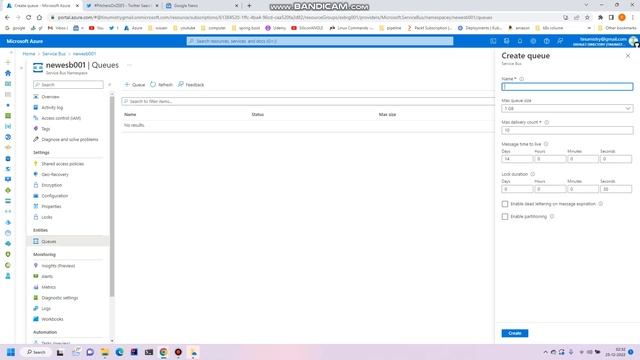Click info icon next to Name field
The width and height of the screenshot is (640, 360).
(x=521, y=79)
